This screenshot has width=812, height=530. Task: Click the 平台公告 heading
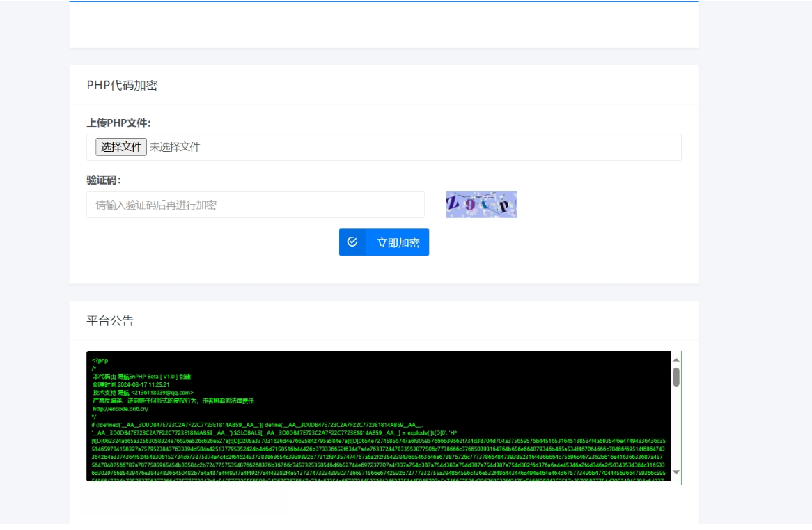pyautogui.click(x=110, y=320)
